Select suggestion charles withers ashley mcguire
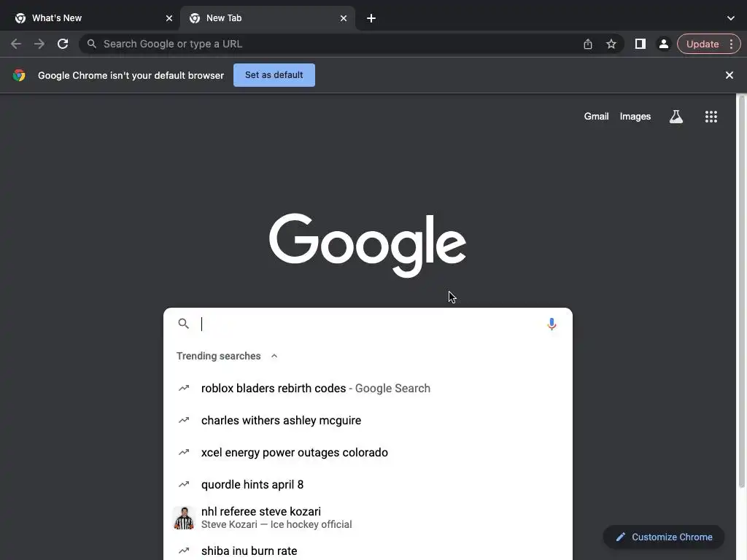This screenshot has height=560, width=747. [368, 421]
